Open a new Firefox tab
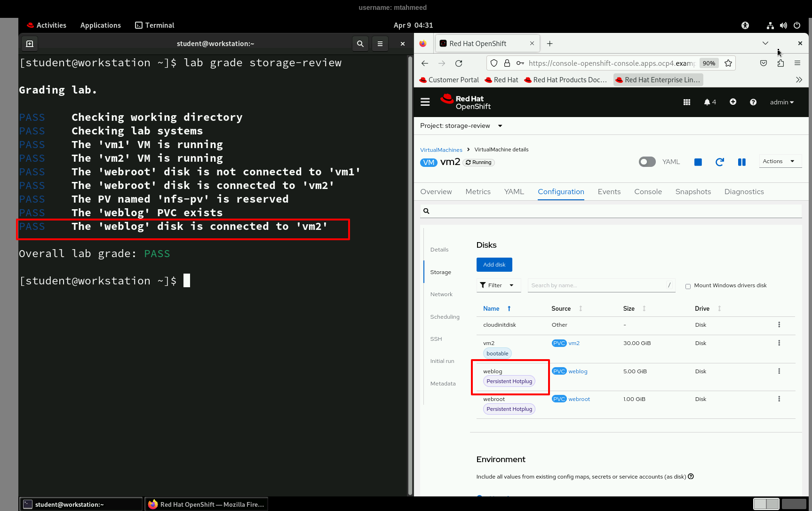Image resolution: width=812 pixels, height=511 pixels. (549, 44)
